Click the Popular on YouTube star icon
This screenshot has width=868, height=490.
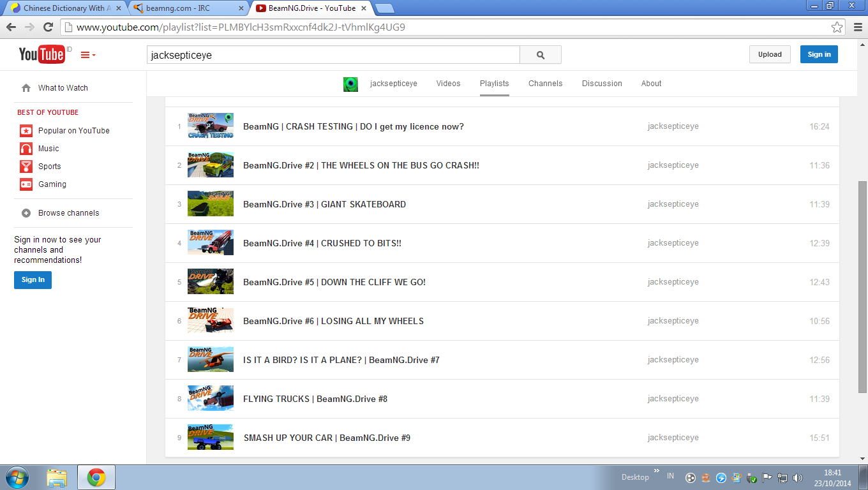(x=26, y=131)
